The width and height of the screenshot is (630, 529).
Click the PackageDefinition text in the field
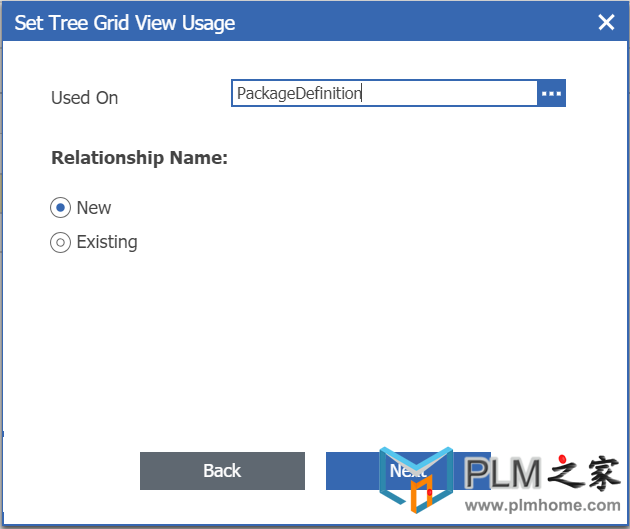point(299,94)
